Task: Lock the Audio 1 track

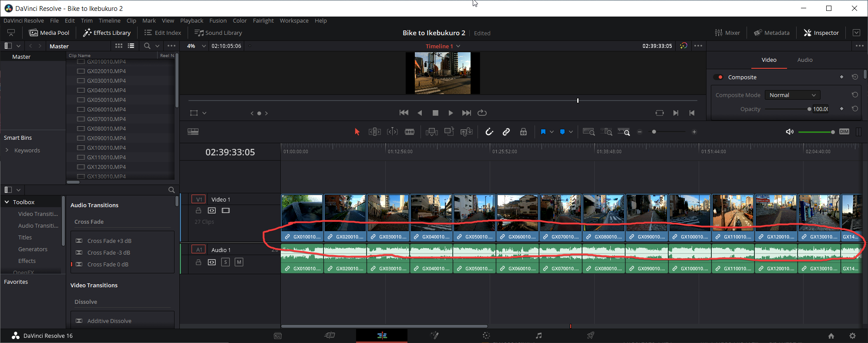Action: pyautogui.click(x=198, y=262)
